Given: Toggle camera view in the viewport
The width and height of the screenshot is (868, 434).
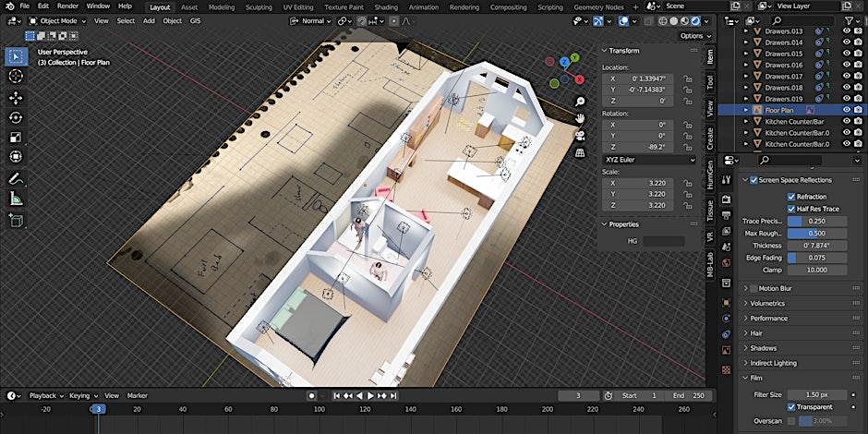Looking at the screenshot, I should pos(580,135).
